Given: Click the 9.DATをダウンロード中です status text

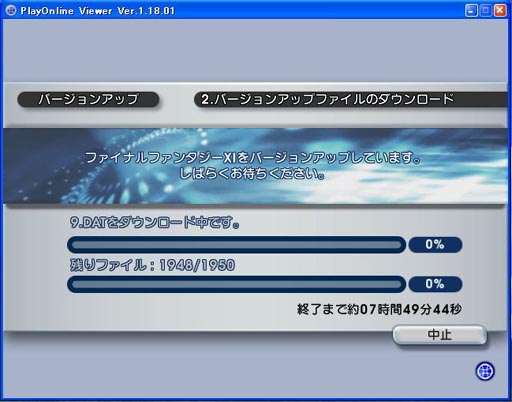Looking at the screenshot, I should click(x=154, y=222).
